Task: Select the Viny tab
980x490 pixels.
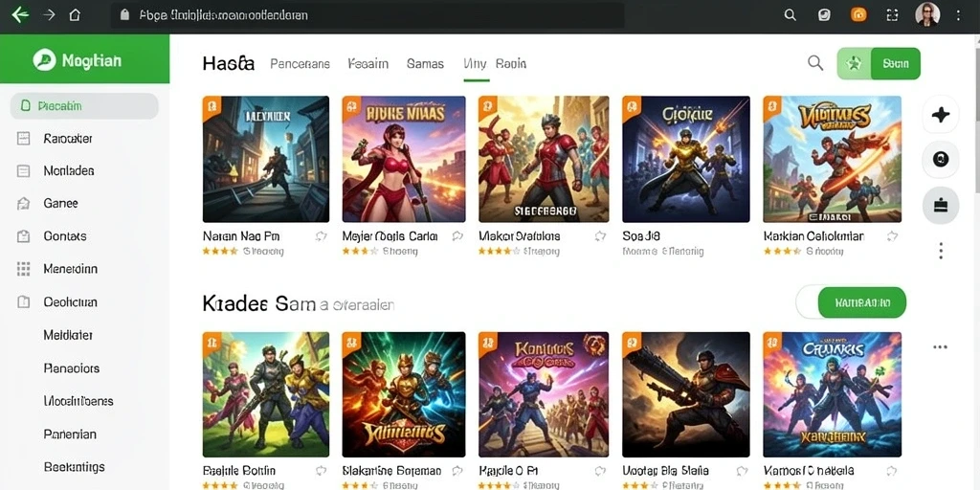Action: [475, 64]
